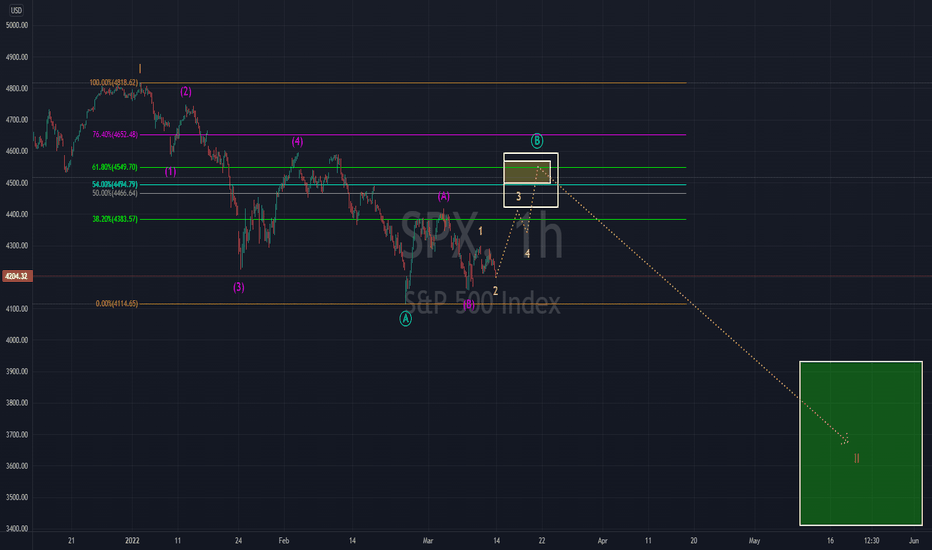Click the 22 date axis label

coord(541,540)
